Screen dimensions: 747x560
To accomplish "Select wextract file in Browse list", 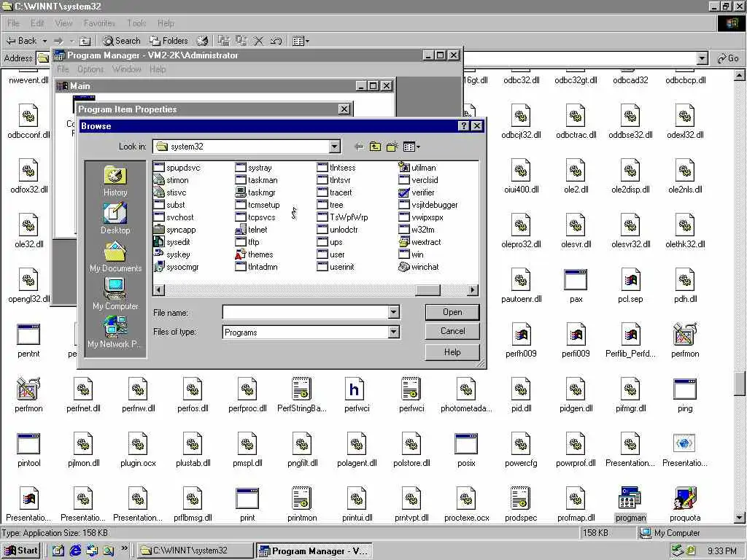I will [419, 242].
